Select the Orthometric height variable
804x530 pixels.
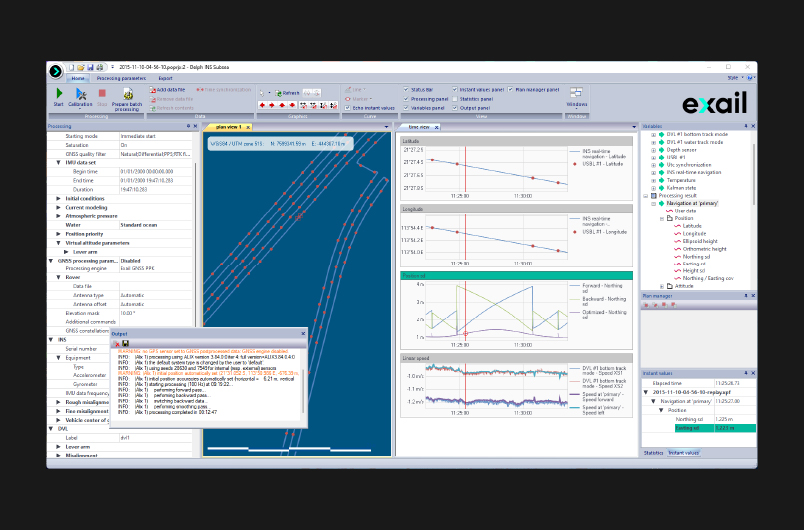(705, 249)
